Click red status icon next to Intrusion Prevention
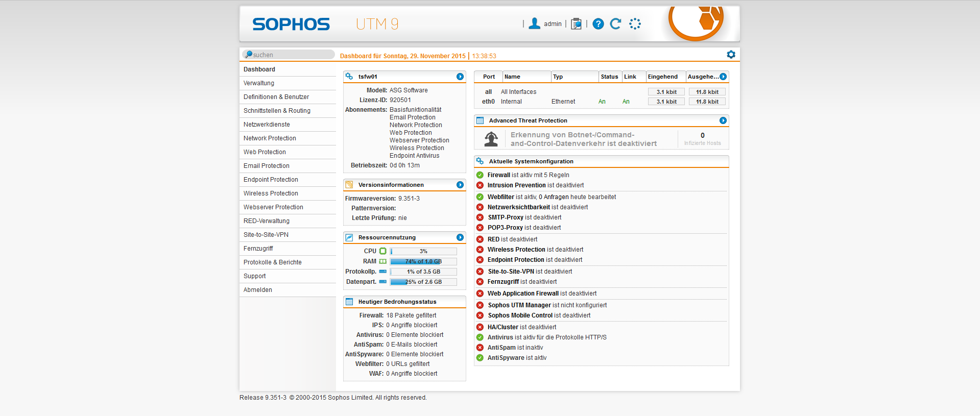Screen dimensions: 980x416 (x=480, y=185)
